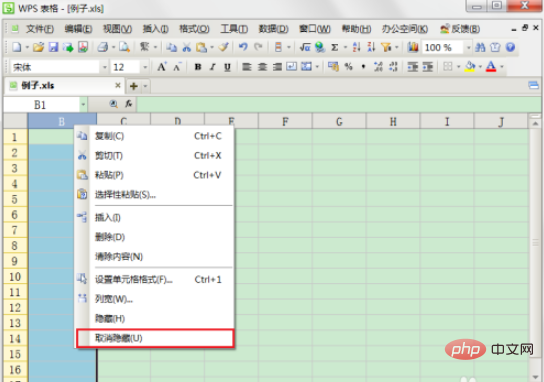Image resolution: width=544 pixels, height=382 pixels.
Task: Select 列宽(W)... in context menu
Action: [x=155, y=299]
